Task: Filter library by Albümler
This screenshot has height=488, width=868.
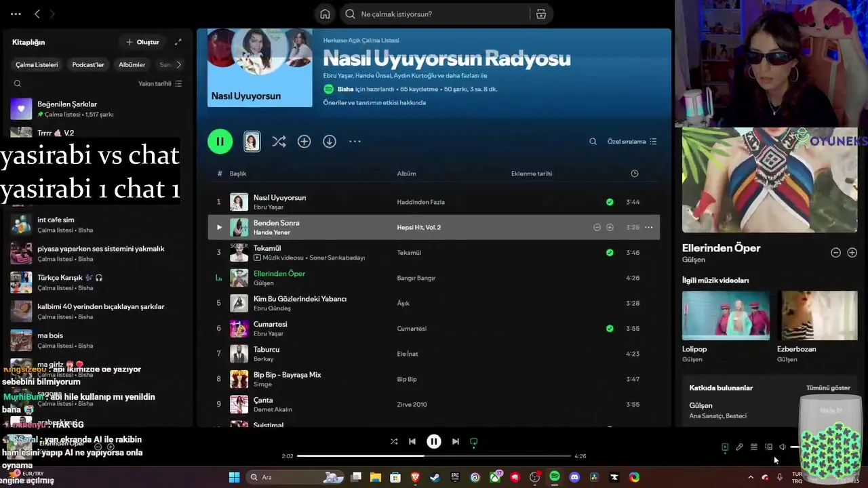Action: point(132,65)
